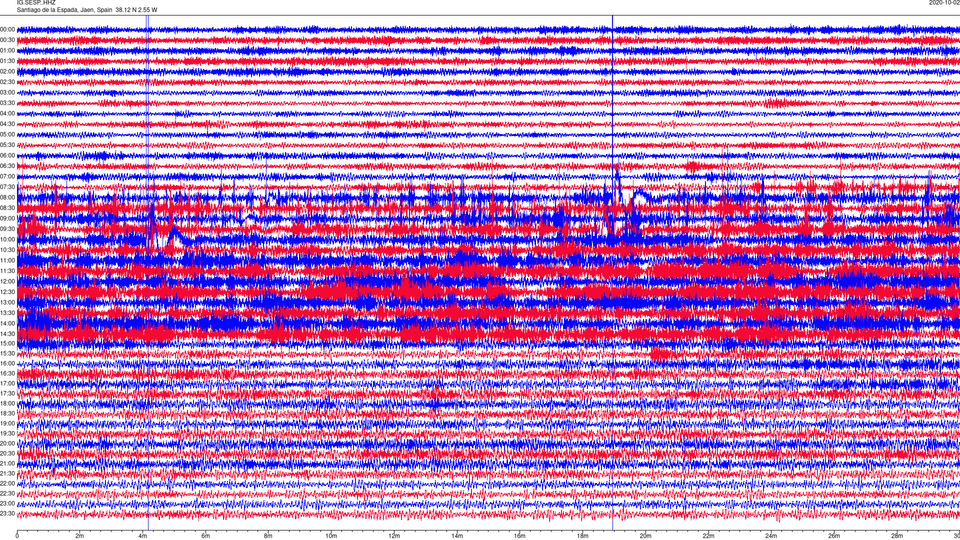The height and width of the screenshot is (540, 960).
Task: Select the 16:30 trace label
Action: 7,373
